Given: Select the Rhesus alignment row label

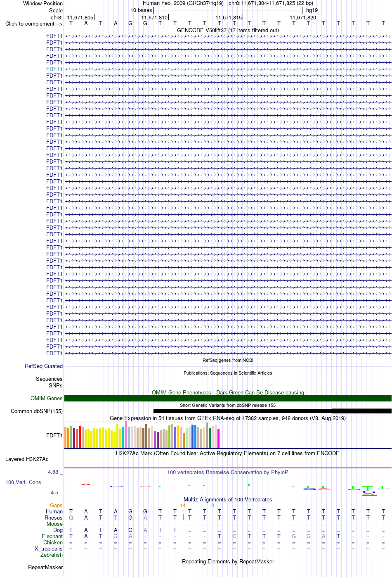Looking at the screenshot, I should [54, 518].
